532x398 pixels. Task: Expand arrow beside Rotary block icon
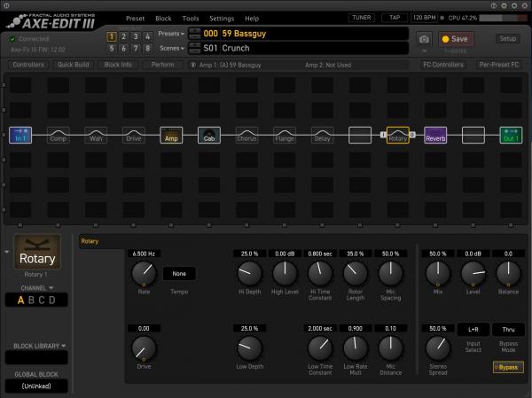click(6, 252)
